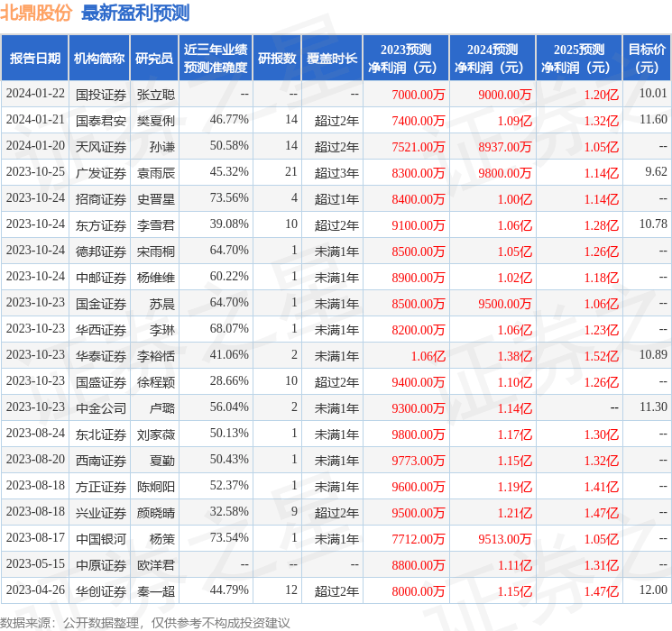Click analyst name 刘家薇
Screen dimensions: 672x631
coord(155,434)
